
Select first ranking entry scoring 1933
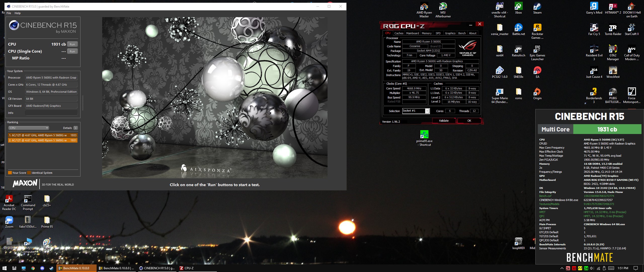pos(43,135)
